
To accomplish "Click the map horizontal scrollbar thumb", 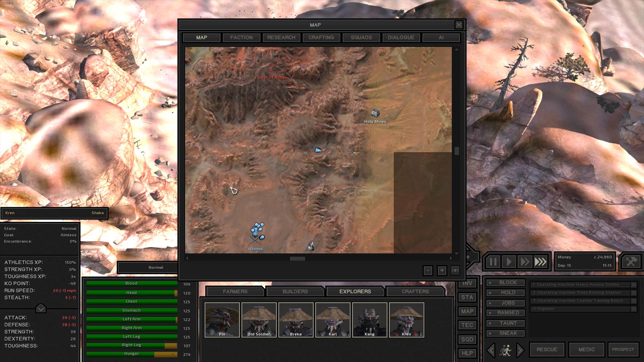I will point(298,258).
